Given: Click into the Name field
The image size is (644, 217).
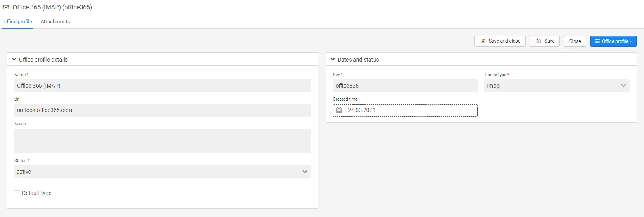Looking at the screenshot, I should pos(162,86).
